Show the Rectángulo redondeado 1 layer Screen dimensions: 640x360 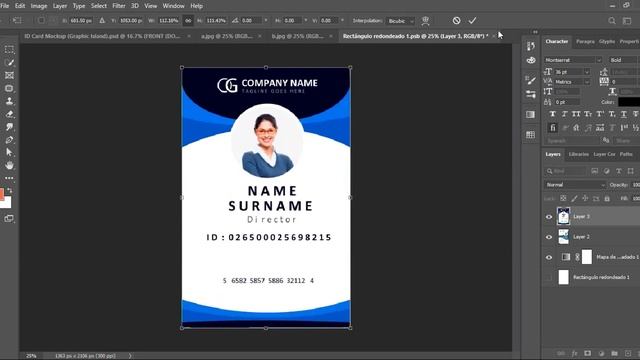549,278
